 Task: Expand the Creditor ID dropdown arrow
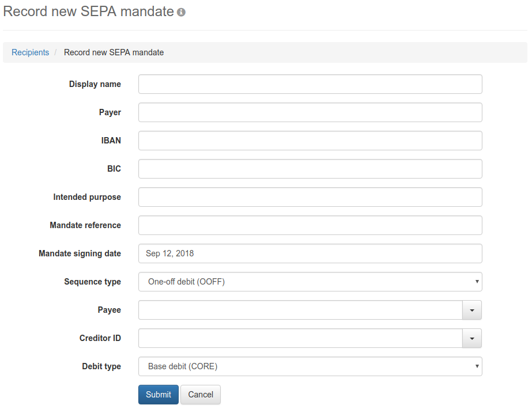(471, 338)
